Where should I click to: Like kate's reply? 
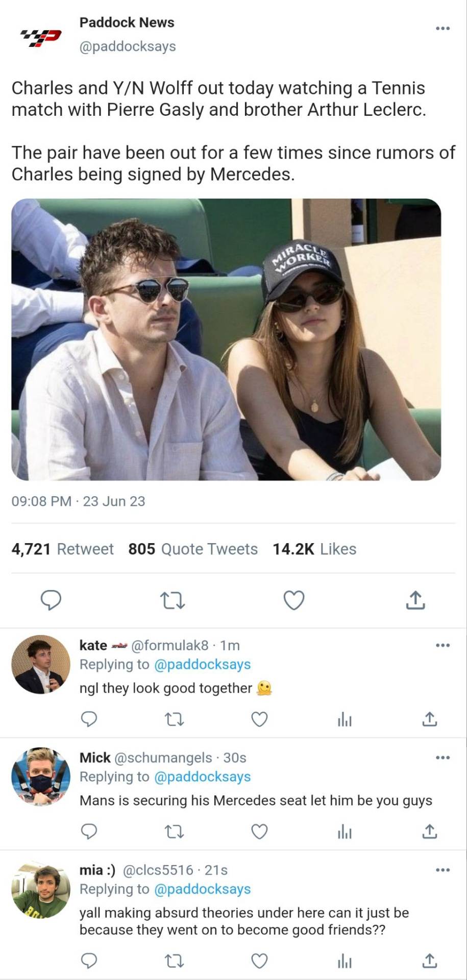(x=259, y=719)
